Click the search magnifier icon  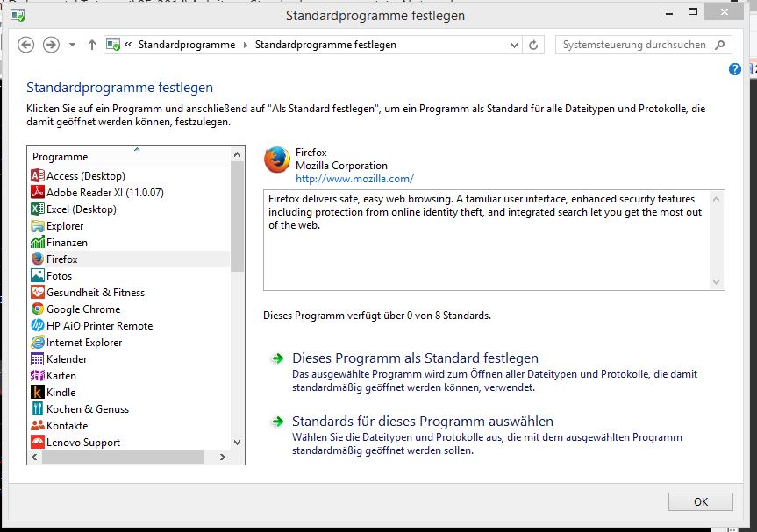(x=720, y=45)
